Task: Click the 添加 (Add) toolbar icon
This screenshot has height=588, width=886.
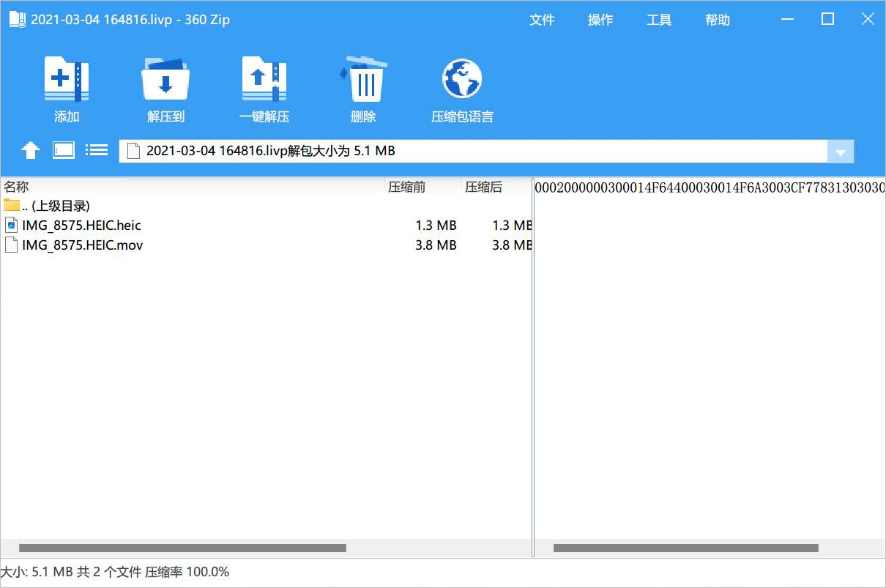Action: point(67,79)
